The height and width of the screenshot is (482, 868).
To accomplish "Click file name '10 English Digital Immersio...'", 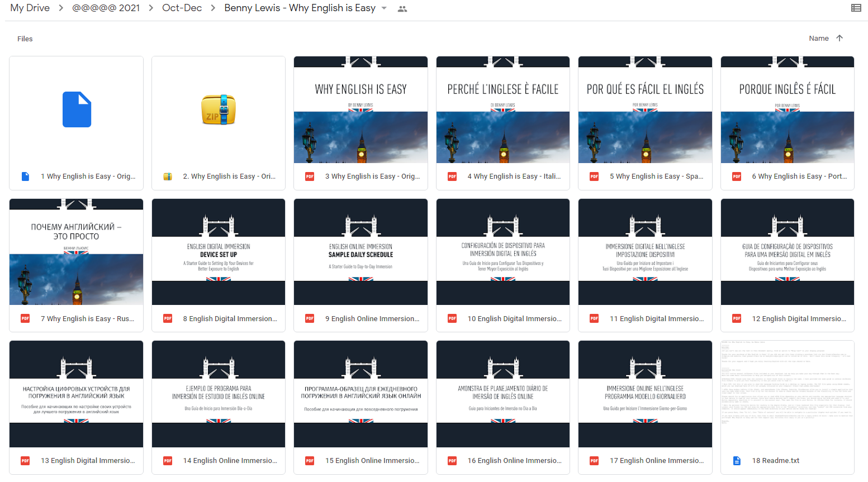I will [x=515, y=319].
